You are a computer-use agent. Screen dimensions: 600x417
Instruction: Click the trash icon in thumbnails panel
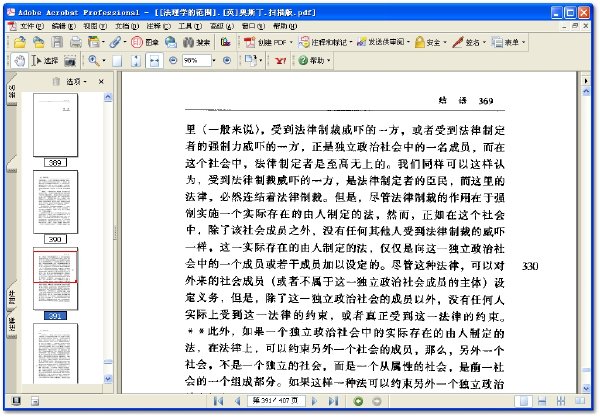click(x=56, y=81)
